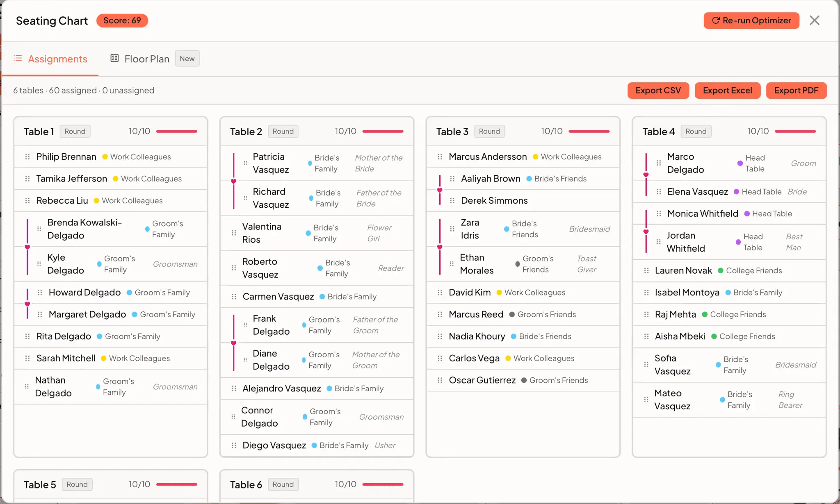Select guest Nathan Delgado
Screen dimensions: 840x504
pyautogui.click(x=111, y=387)
